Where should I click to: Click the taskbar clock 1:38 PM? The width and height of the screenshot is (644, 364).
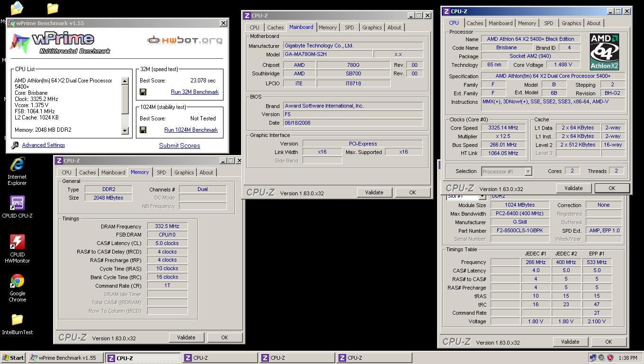pyautogui.click(x=627, y=358)
